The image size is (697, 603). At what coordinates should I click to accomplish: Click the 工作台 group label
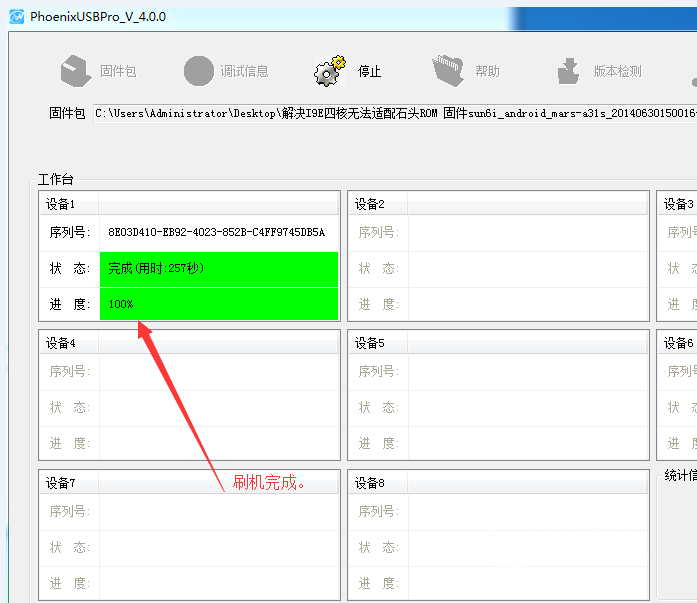[56, 180]
